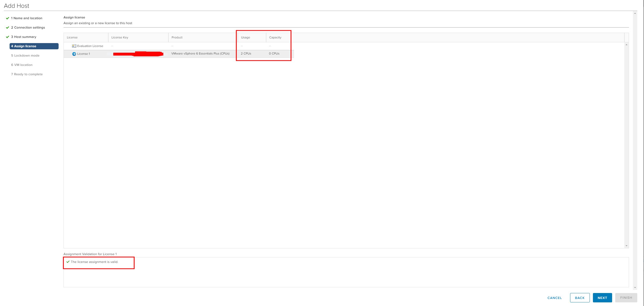Open step 6 VM location
The image size is (644, 306).
tap(22, 65)
